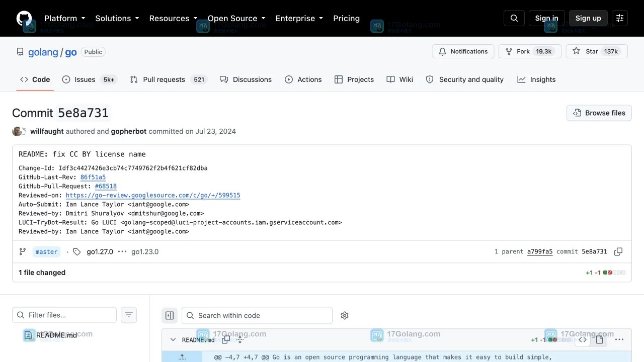
Task: Expand all lines in README.md
Action: click(240, 340)
